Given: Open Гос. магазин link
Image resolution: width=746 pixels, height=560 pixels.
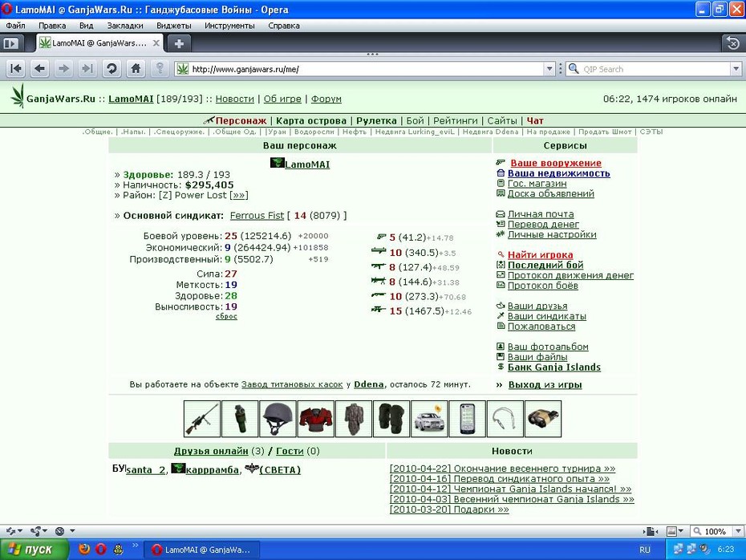Looking at the screenshot, I should pyautogui.click(x=537, y=183).
